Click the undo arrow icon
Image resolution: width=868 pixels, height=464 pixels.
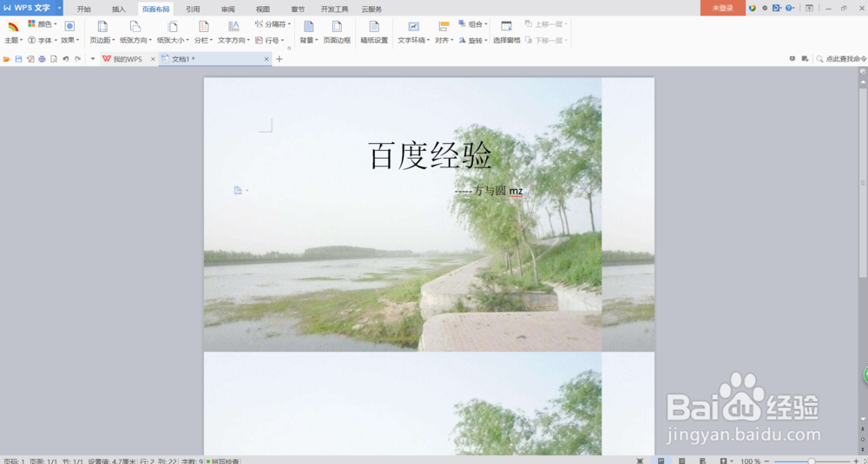click(65, 59)
